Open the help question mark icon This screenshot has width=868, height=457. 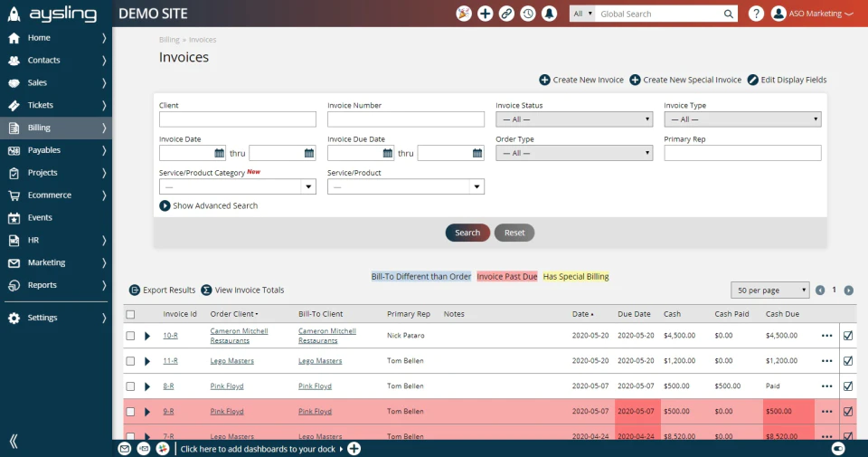(x=756, y=14)
